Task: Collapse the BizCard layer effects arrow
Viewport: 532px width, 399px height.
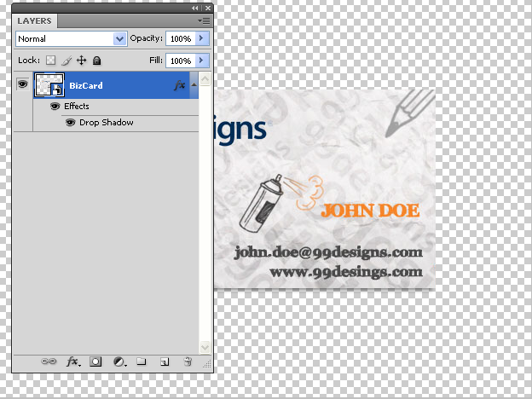Action: pos(194,84)
